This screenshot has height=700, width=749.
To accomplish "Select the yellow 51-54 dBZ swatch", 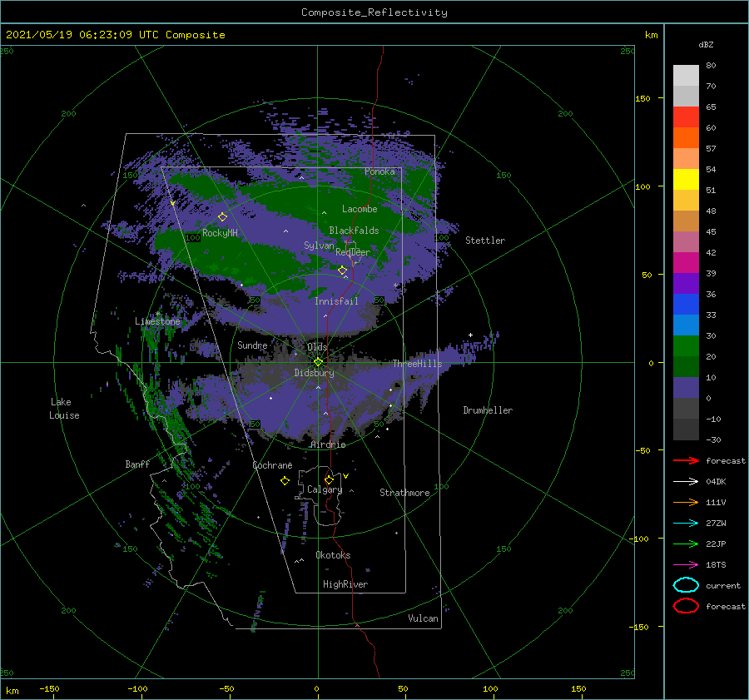I will [686, 180].
